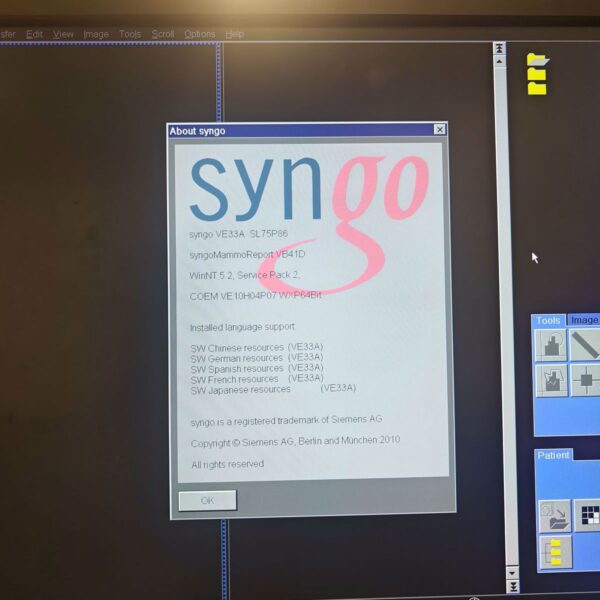Switch to the Tools tab card
Viewport: 600px width, 600px height.
point(548,320)
